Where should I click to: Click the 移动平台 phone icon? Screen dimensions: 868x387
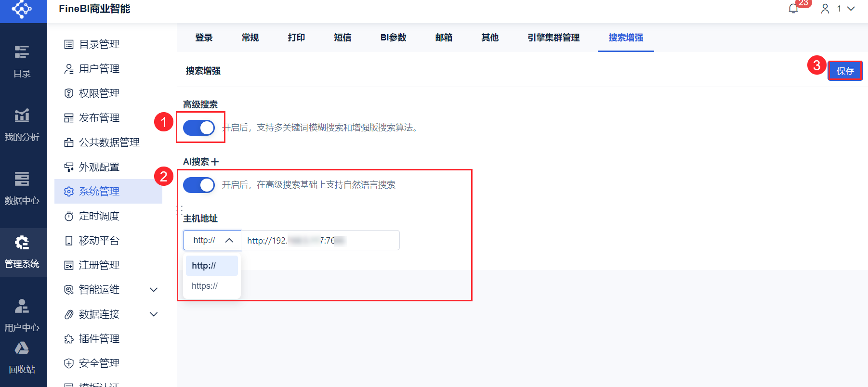pyautogui.click(x=69, y=241)
